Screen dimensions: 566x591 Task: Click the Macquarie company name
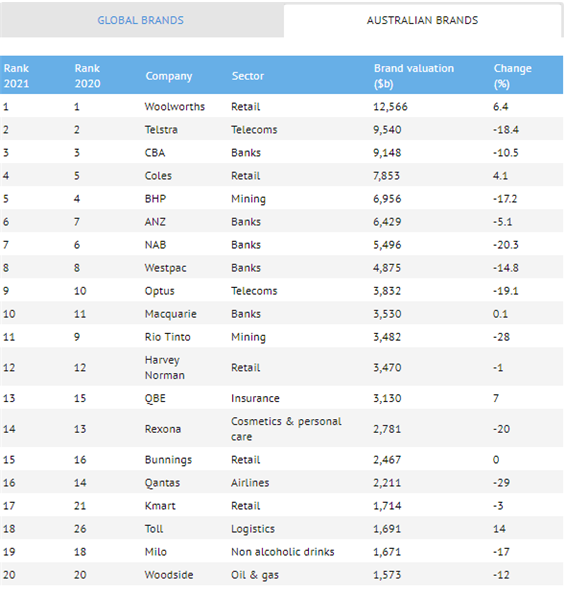[x=171, y=314]
